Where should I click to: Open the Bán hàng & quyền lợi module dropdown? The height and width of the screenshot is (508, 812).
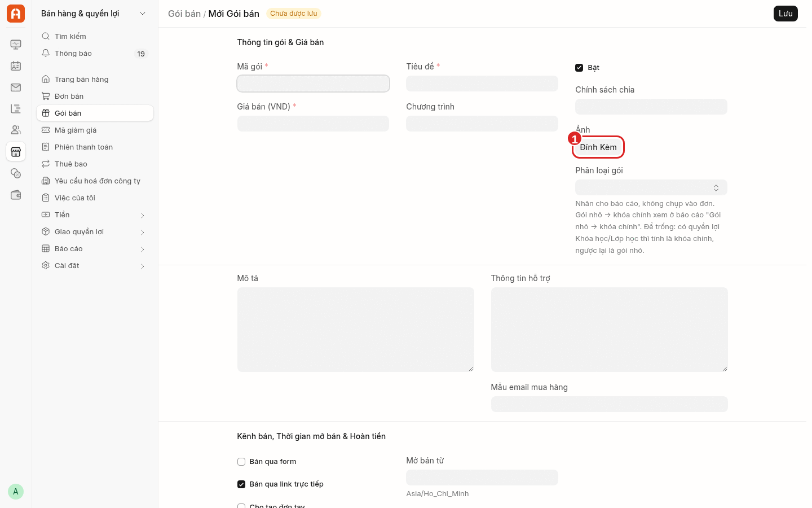coord(94,14)
